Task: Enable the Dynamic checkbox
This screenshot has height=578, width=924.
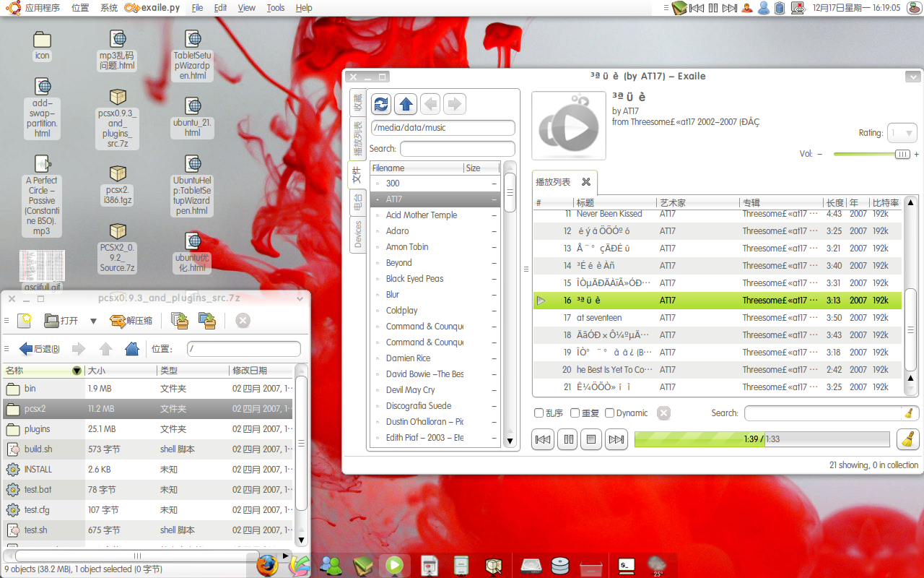Action: 609,413
